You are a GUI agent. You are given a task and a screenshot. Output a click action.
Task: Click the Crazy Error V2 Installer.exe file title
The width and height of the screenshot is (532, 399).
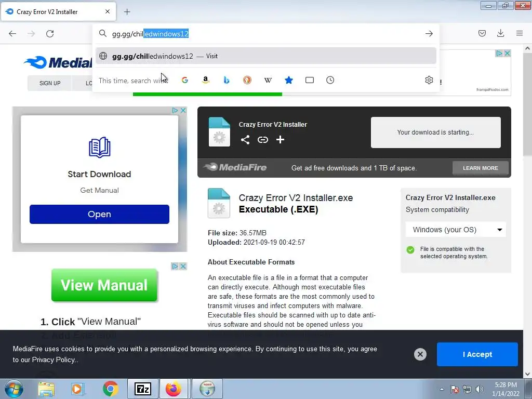click(296, 198)
